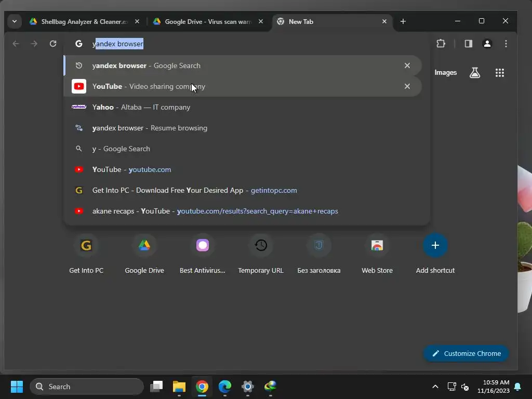The width and height of the screenshot is (532, 399).
Task: Open Task View on the taskbar
Action: 156,387
